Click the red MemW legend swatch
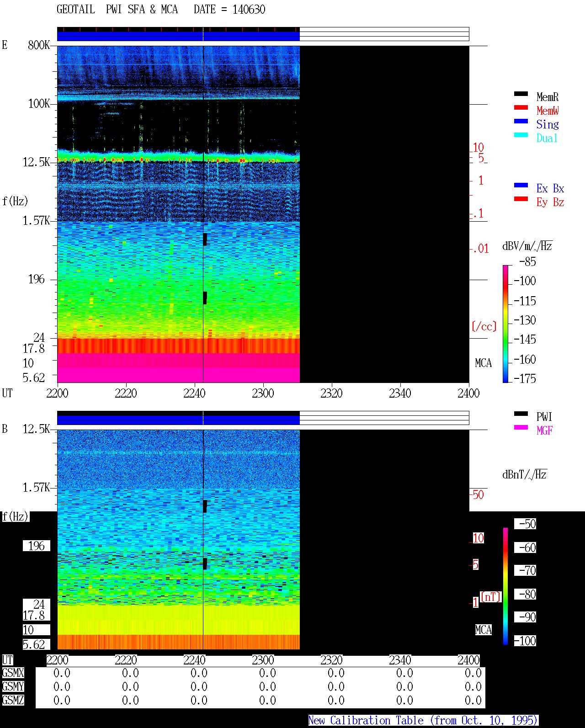This screenshot has width=585, height=728. tap(521, 107)
